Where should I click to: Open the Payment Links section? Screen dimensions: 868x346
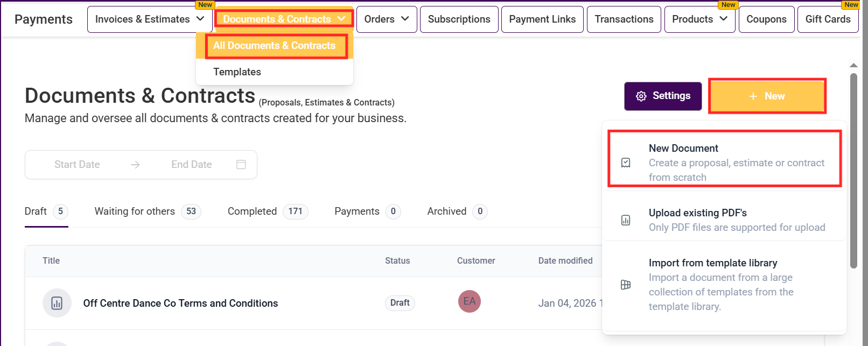(542, 19)
